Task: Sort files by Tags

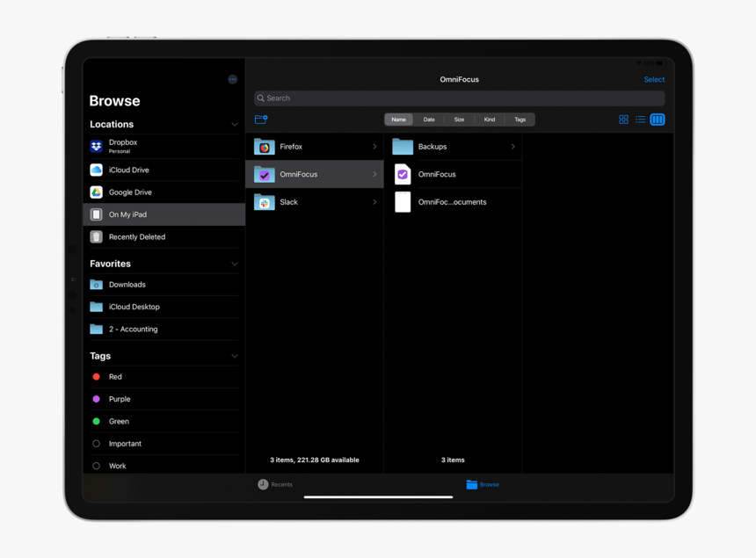Action: tap(520, 120)
